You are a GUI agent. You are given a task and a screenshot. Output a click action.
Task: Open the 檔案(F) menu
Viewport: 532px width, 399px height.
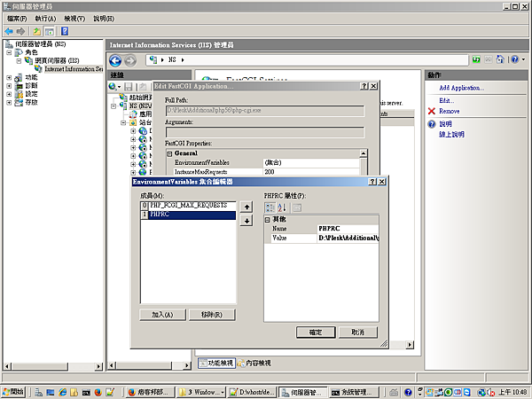click(x=17, y=18)
